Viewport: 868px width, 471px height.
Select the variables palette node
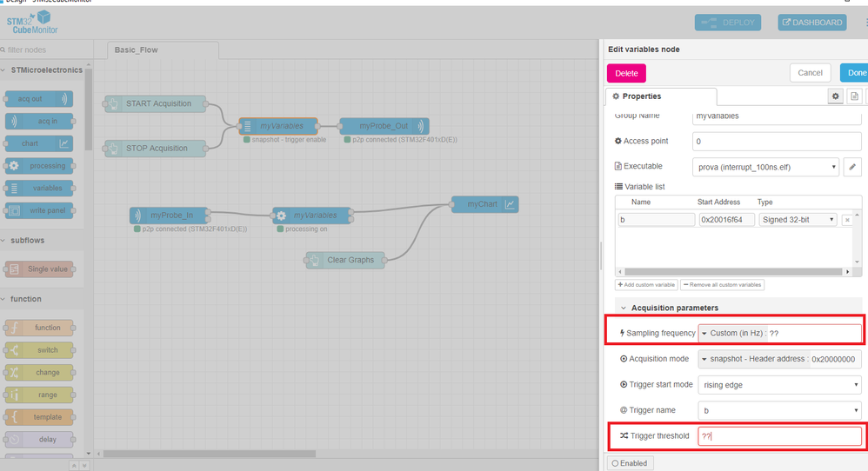tap(39, 188)
